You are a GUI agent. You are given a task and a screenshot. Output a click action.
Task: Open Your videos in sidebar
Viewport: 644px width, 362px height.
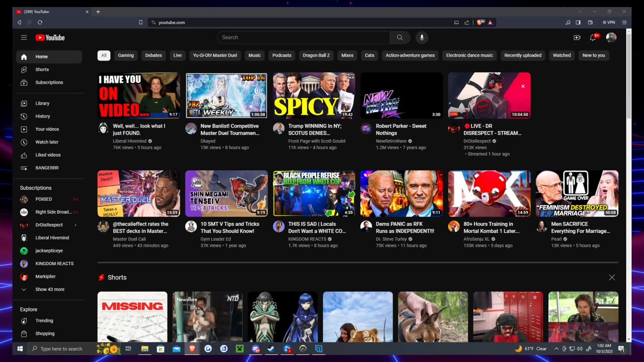[49, 129]
